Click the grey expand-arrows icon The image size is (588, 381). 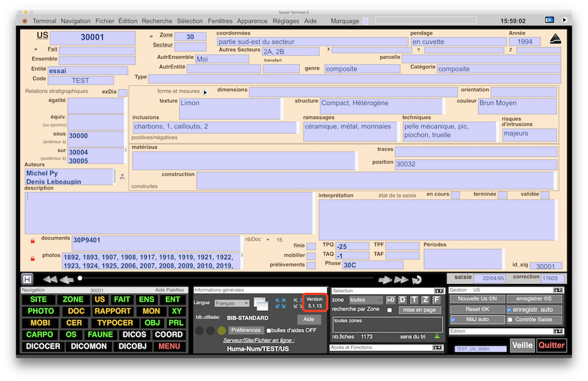[298, 303]
